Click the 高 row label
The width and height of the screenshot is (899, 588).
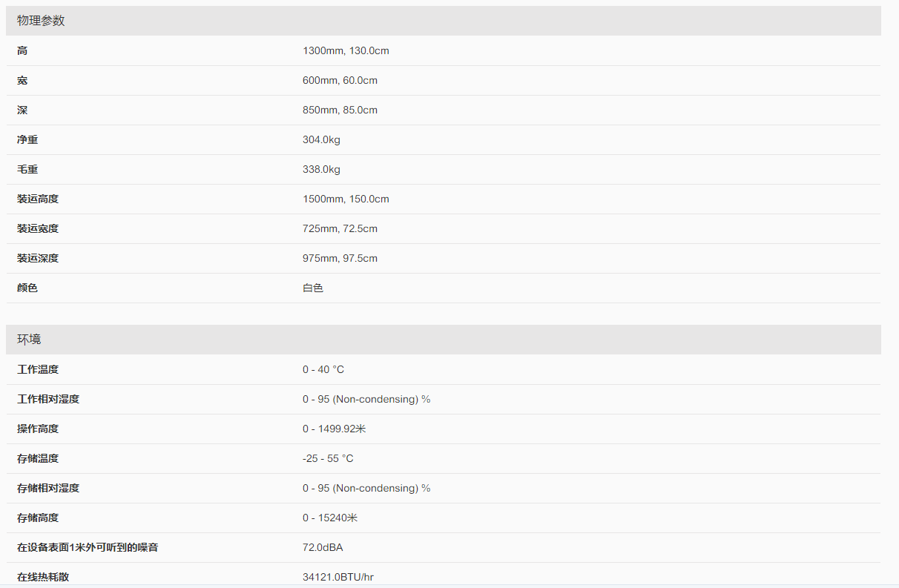pyautogui.click(x=22, y=51)
